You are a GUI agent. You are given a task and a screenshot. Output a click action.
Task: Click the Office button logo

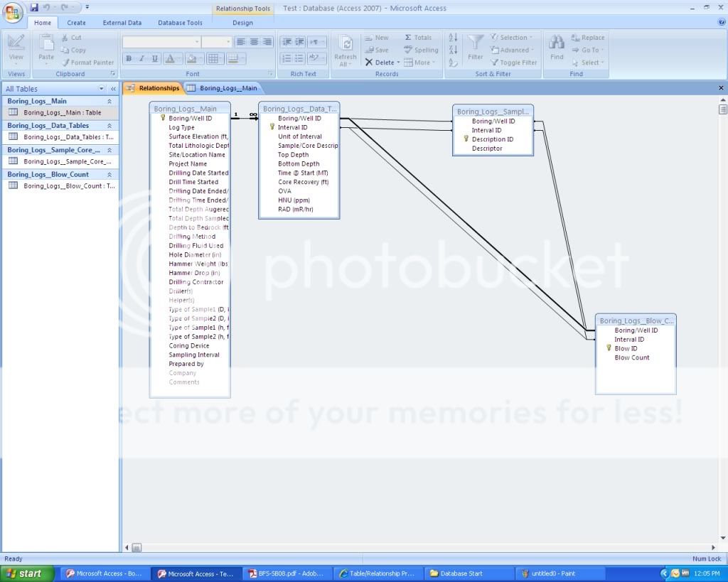(x=14, y=13)
